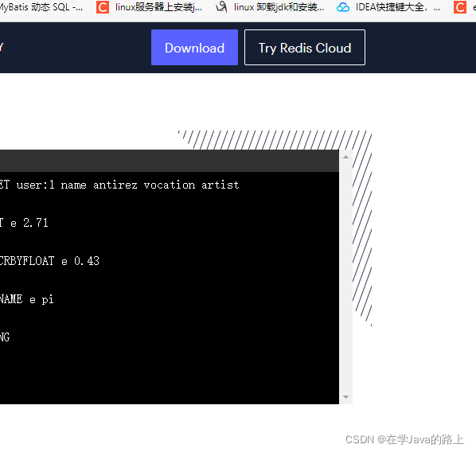Click the 'NAME e pi' command line
The image size is (476, 452).
pyautogui.click(x=27, y=299)
